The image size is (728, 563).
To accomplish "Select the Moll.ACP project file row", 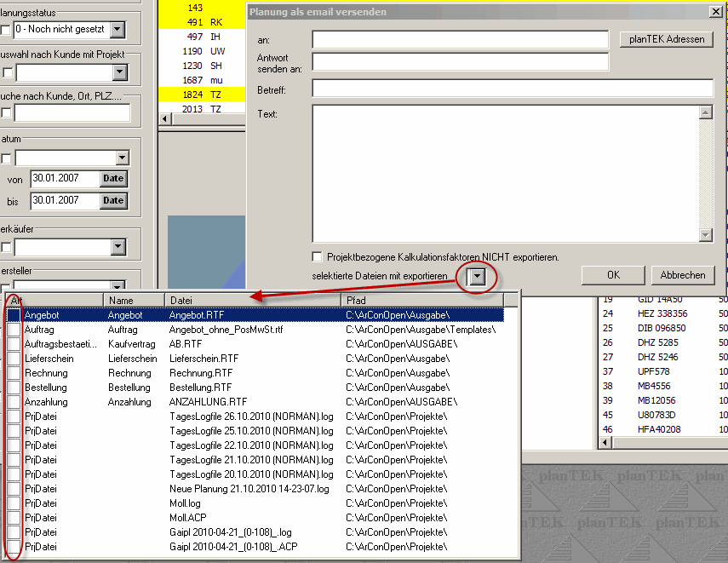I will [255, 518].
